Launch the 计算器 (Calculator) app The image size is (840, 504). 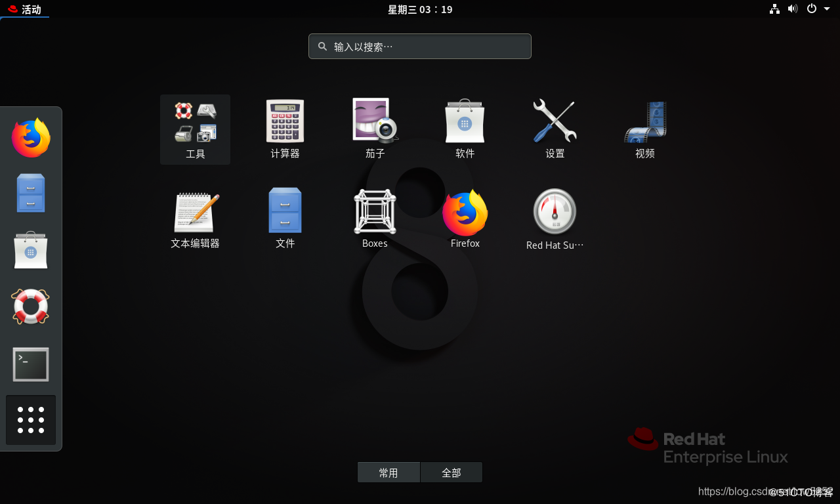[x=285, y=129]
